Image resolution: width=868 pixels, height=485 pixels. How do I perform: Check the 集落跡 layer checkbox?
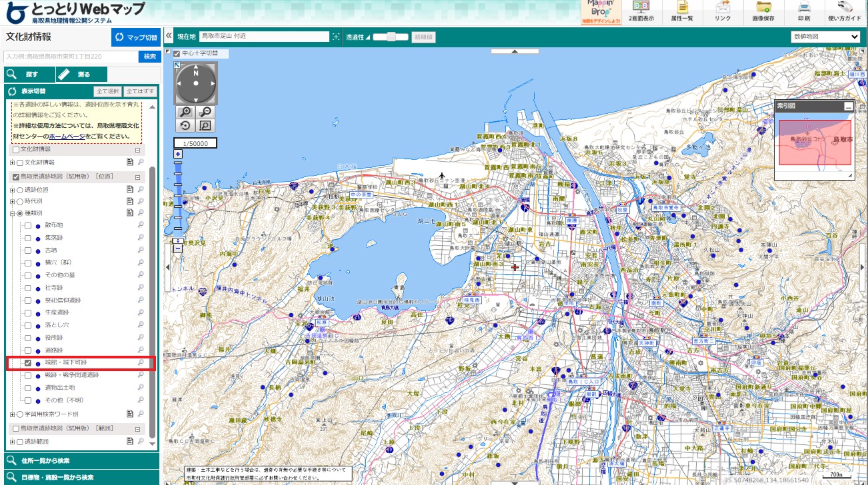coord(28,238)
